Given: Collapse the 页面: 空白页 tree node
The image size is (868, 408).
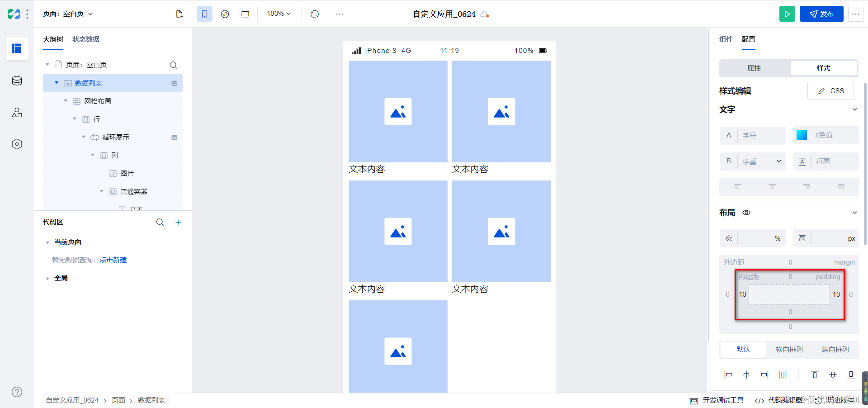Looking at the screenshot, I should pos(47,65).
